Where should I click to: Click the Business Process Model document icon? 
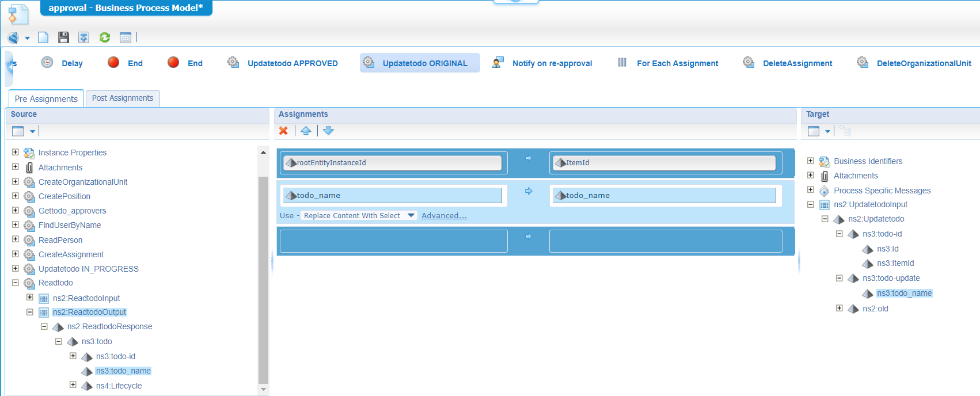coord(18,14)
